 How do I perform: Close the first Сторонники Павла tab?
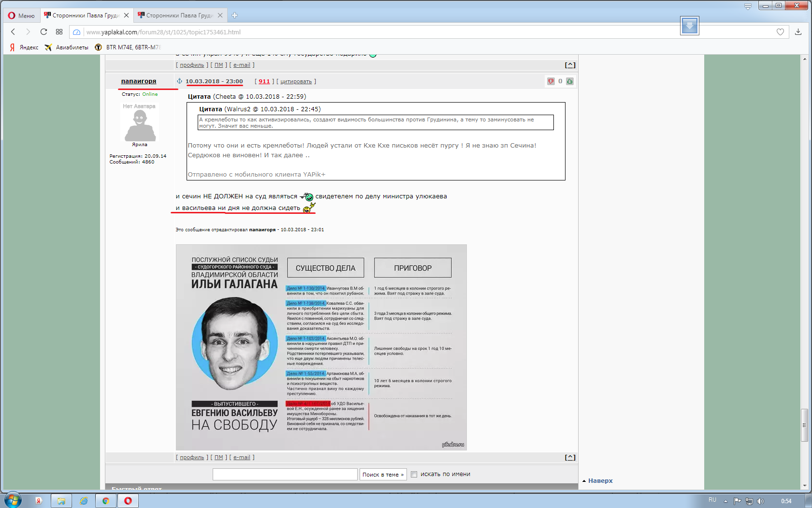(x=126, y=15)
